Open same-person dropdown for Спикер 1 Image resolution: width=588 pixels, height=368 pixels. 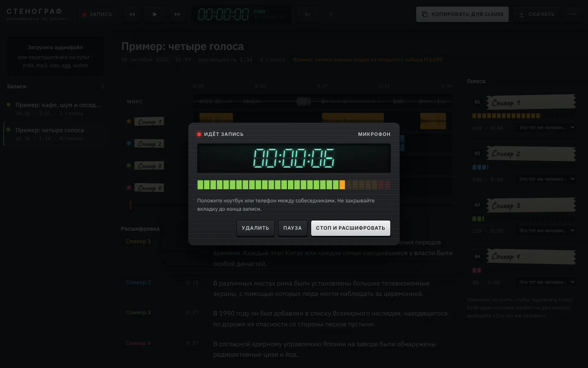coord(546,128)
